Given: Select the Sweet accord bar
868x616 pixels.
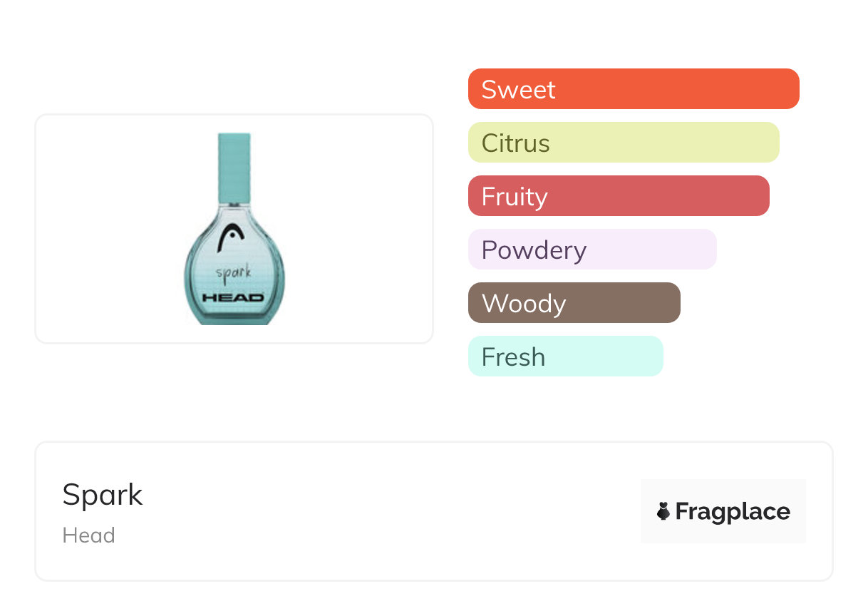Looking at the screenshot, I should click(x=634, y=89).
